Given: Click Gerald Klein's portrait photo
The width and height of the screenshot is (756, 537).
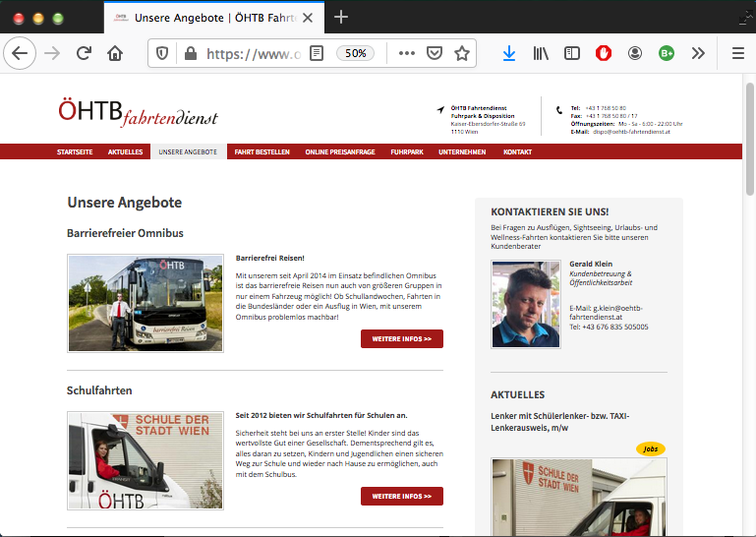Looking at the screenshot, I should 526,304.
